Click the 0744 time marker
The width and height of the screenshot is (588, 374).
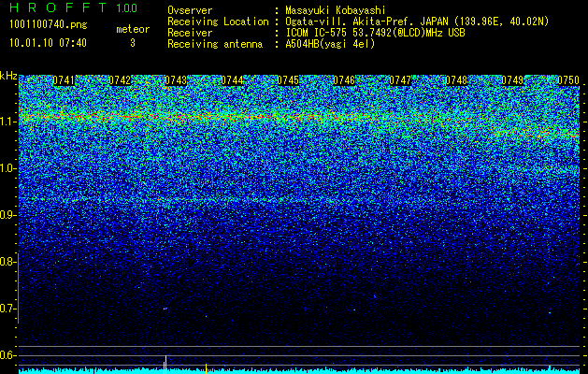click(232, 80)
